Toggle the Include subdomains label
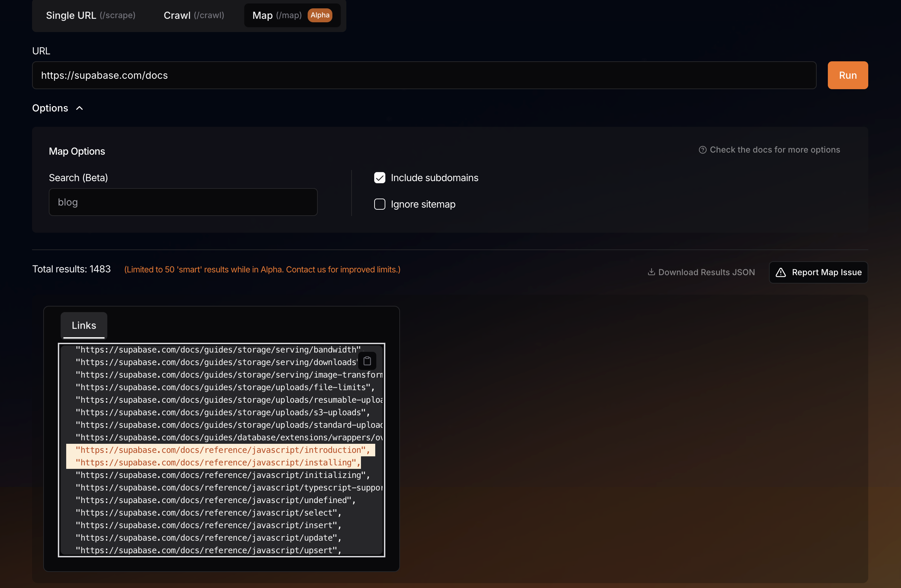Screen dimensions: 901x588 pyautogui.click(x=434, y=178)
